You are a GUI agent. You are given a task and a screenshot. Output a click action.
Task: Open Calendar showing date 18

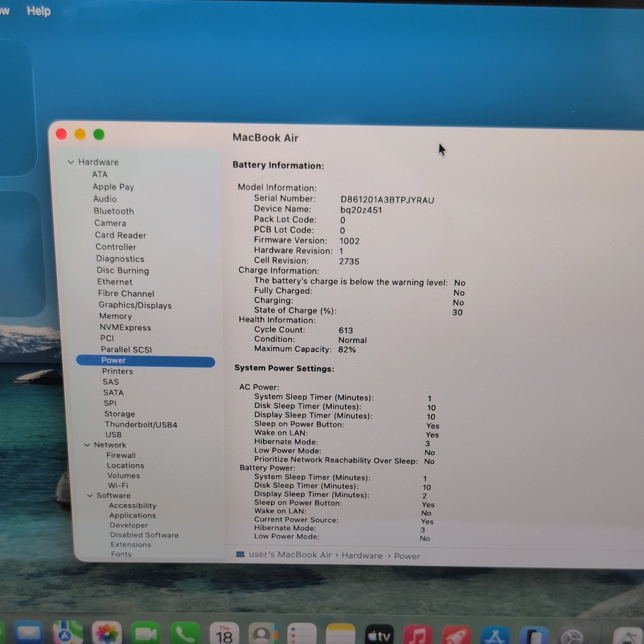coord(224,633)
